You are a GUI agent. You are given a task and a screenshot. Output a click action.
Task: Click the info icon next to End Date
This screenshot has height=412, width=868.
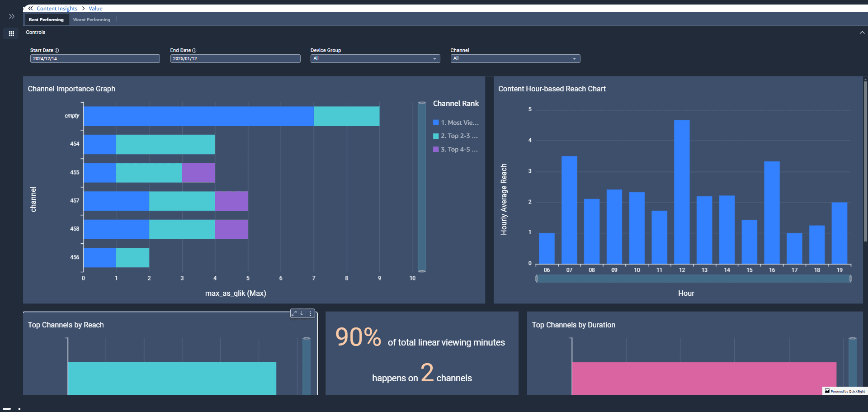coord(194,51)
